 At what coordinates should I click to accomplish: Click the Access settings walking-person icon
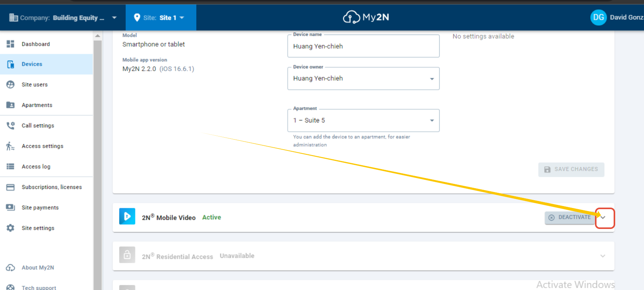tap(11, 146)
